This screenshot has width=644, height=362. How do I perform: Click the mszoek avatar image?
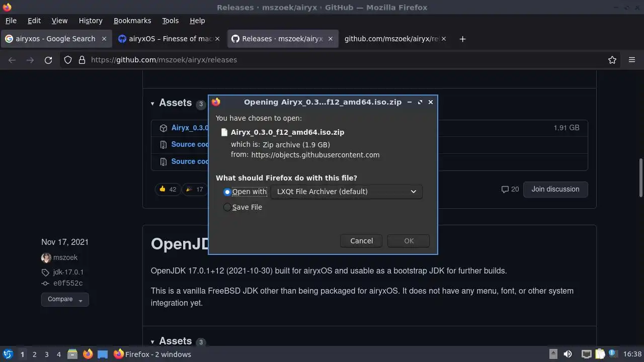pyautogui.click(x=46, y=257)
